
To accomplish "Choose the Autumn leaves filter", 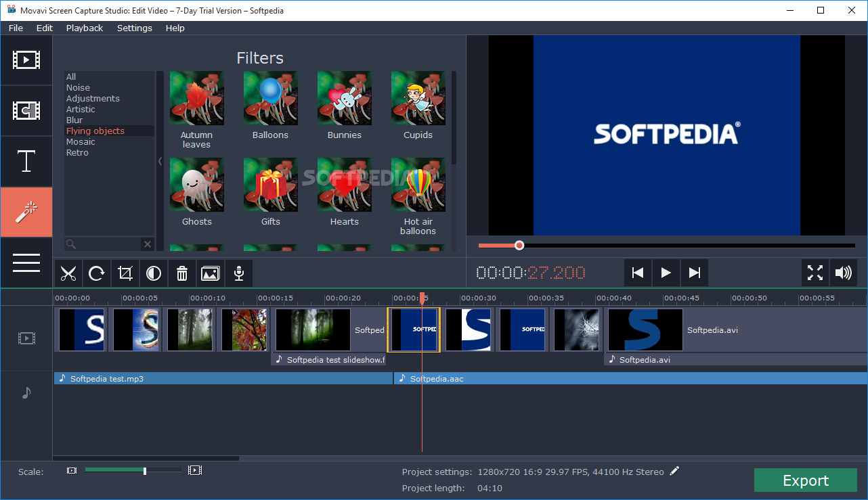I will point(196,98).
